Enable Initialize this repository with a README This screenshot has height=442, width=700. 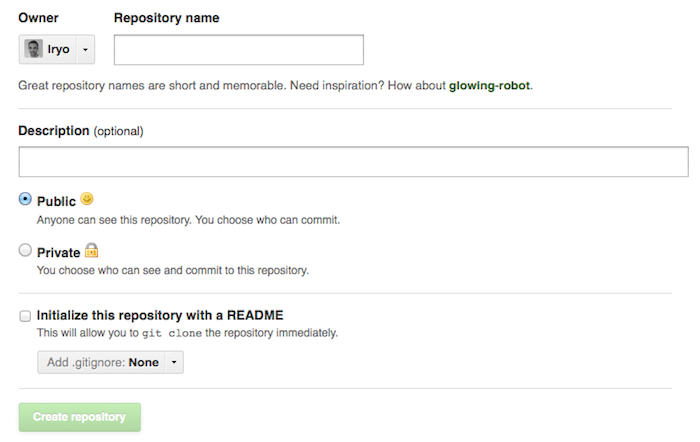[x=25, y=315]
